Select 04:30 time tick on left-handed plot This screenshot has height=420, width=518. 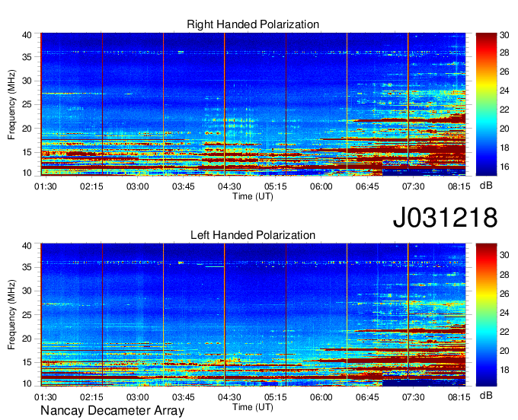point(229,397)
